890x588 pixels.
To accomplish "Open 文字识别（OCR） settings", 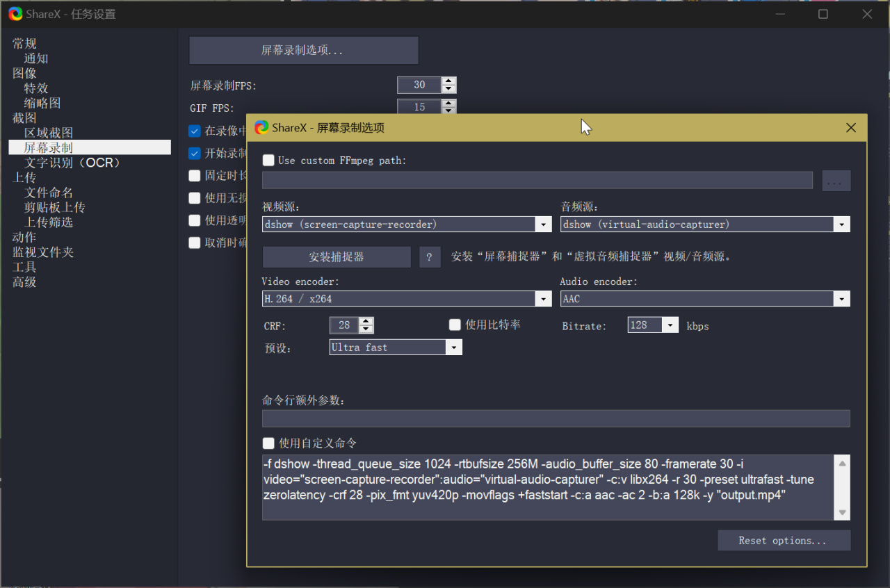I will pos(73,163).
